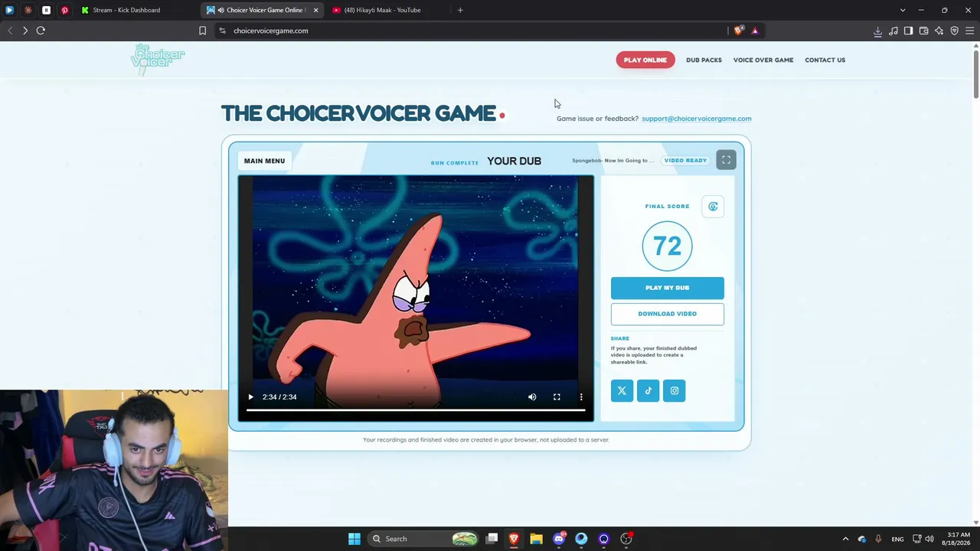Image resolution: width=980 pixels, height=551 pixels.
Task: Open Discord from the taskbar
Action: pyautogui.click(x=559, y=539)
